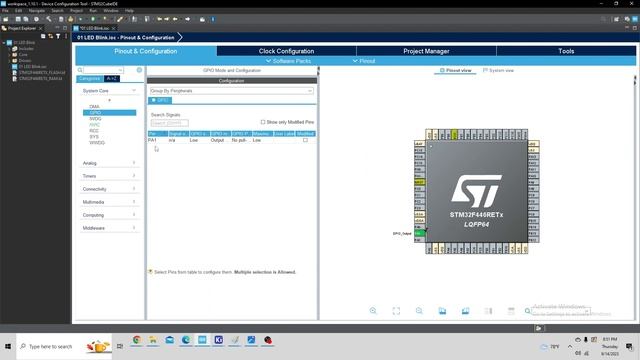Select RCC in System Core list

[94, 131]
